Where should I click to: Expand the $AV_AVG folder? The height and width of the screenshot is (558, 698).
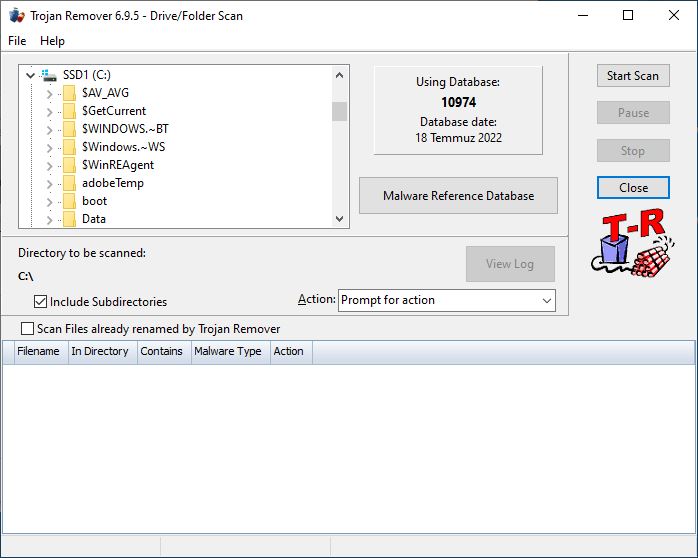click(x=49, y=94)
